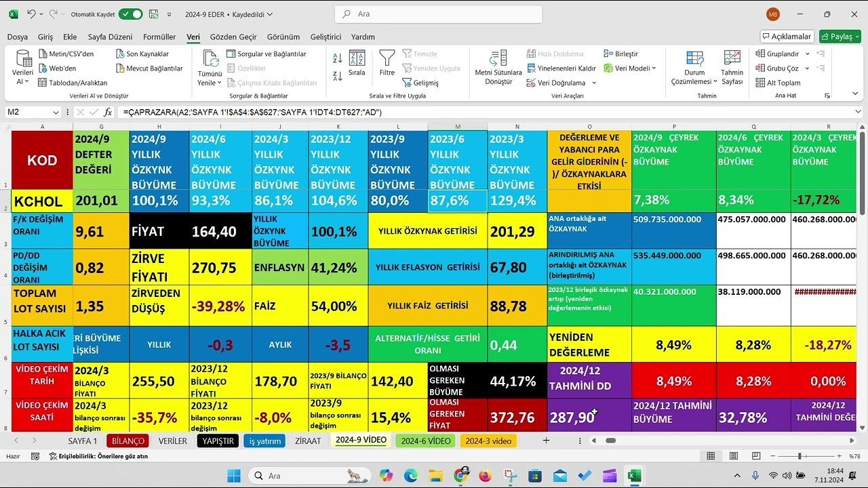The width and height of the screenshot is (868, 488).
Task: Open File Explorer in the taskbar
Action: (435, 475)
